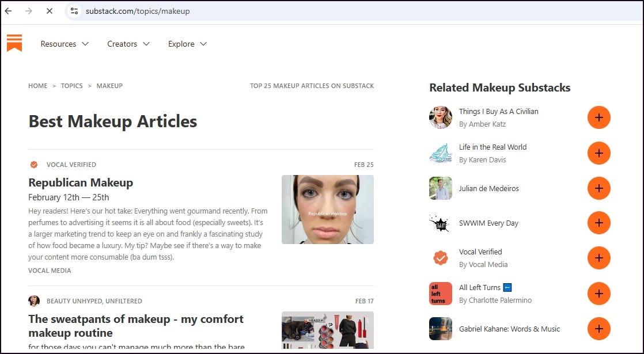This screenshot has width=644, height=354.
Task: Click the All Left Turns logo
Action: [441, 294]
